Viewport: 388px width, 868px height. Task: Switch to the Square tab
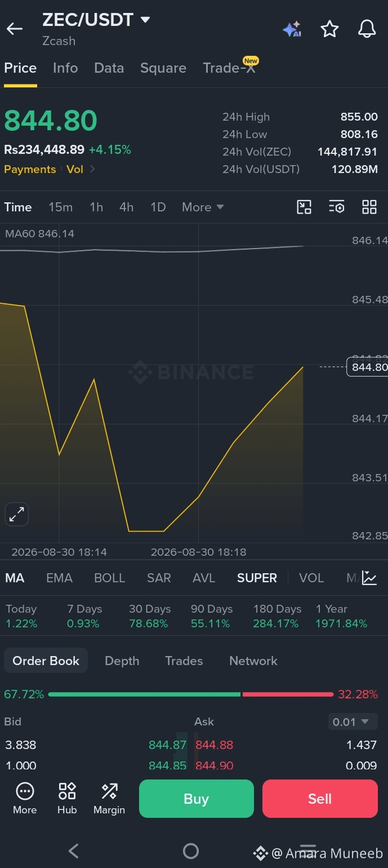click(x=163, y=68)
